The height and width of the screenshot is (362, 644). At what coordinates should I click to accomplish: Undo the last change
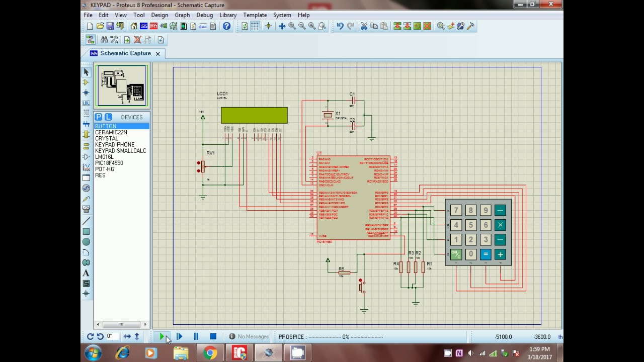coord(340,26)
